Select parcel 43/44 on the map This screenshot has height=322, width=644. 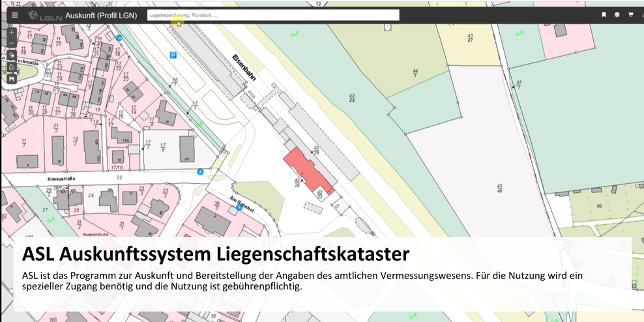click(x=352, y=98)
